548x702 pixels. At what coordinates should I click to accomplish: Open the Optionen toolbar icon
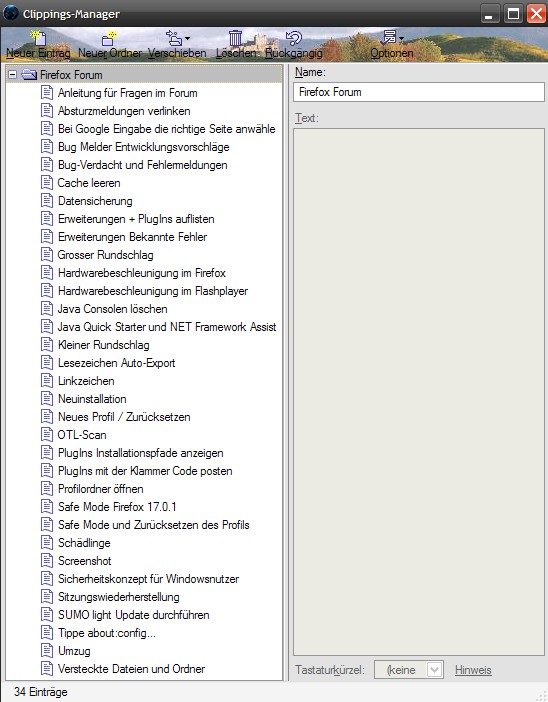[389, 38]
